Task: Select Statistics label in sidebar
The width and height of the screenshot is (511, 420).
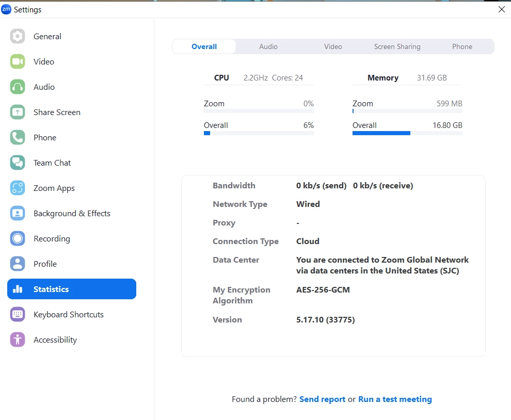Action: point(51,289)
